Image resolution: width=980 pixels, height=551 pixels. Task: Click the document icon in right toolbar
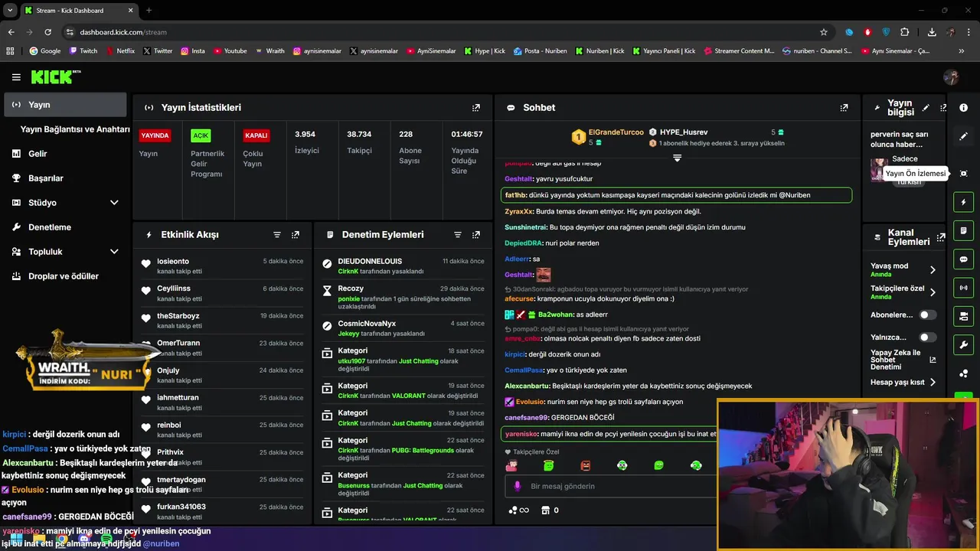coord(963,231)
